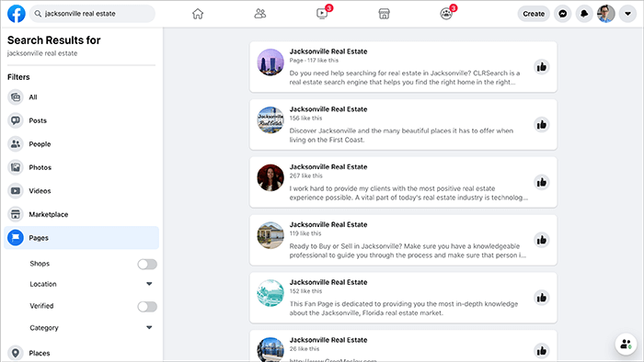Image resolution: width=644 pixels, height=362 pixels.
Task: Select the Marketplace filter in sidebar
Action: pos(81,214)
